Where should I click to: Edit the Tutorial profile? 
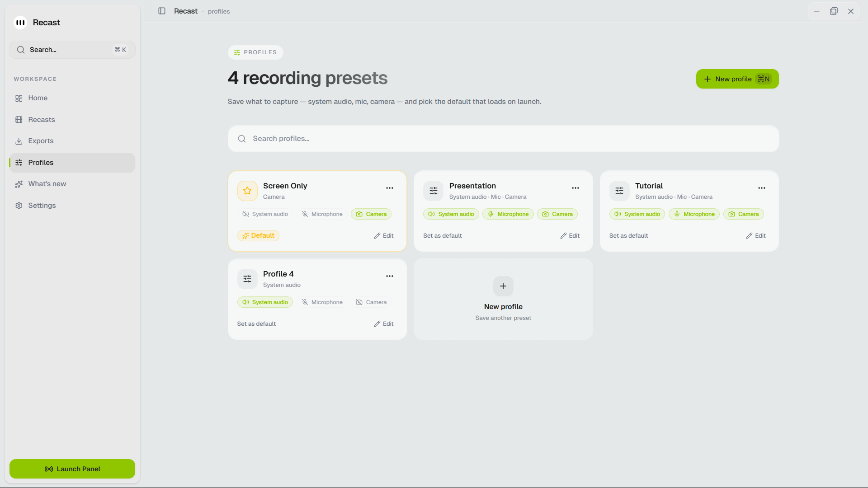click(756, 236)
